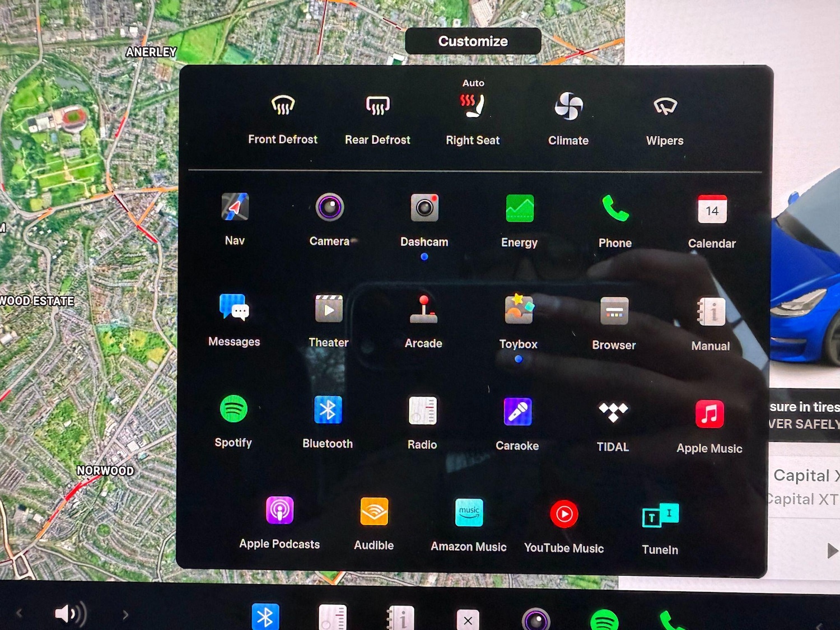Screen dimensions: 840x630
Task: Start the Caraoke app
Action: click(517, 412)
